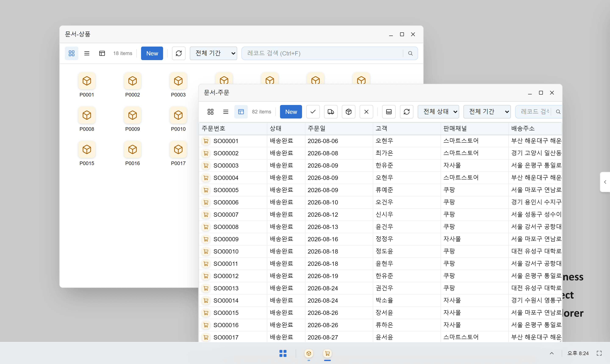Show hidden tray icons chevron

(552, 353)
